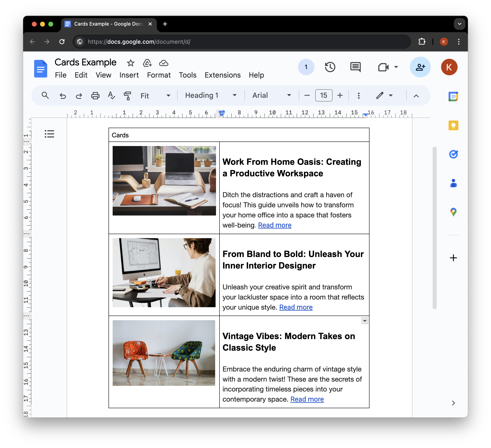491x448 pixels.
Task: Click the spelling and grammar check icon
Action: 111,95
